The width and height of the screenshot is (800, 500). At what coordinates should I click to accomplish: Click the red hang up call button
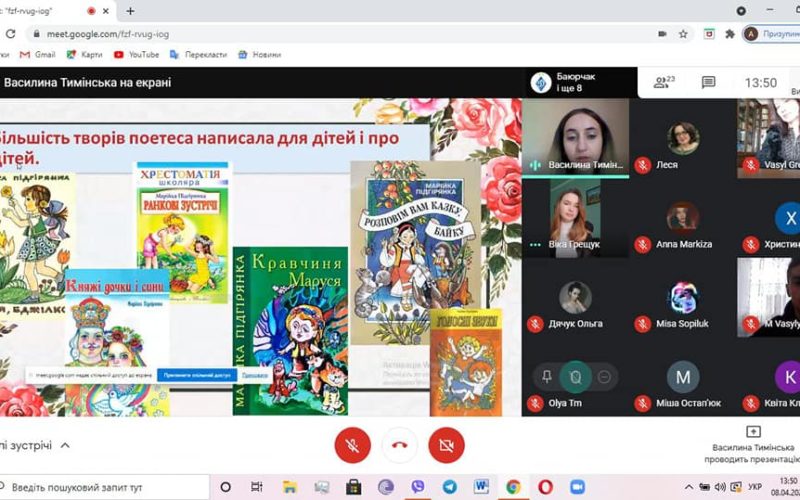tap(399, 445)
